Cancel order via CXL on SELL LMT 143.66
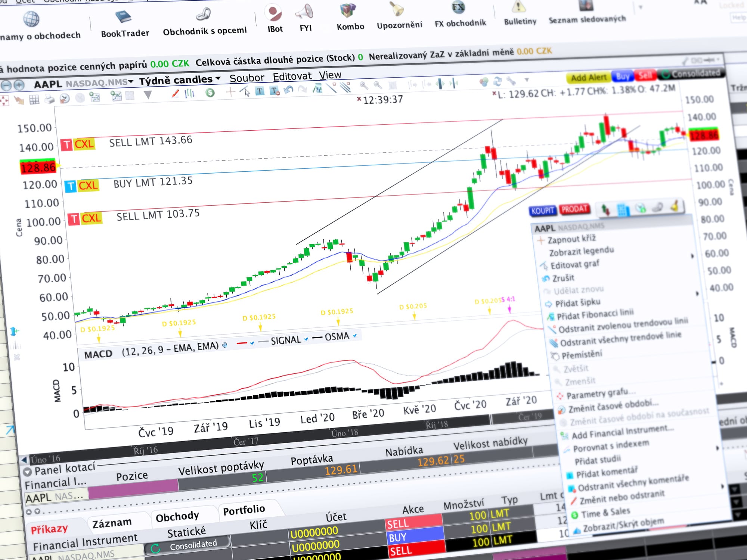The width and height of the screenshot is (747, 560). [x=84, y=144]
